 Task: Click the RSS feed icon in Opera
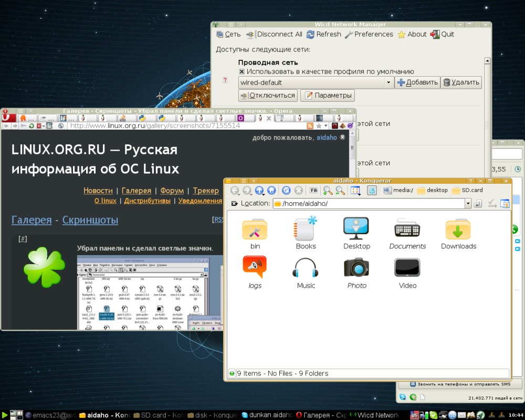(x=310, y=126)
